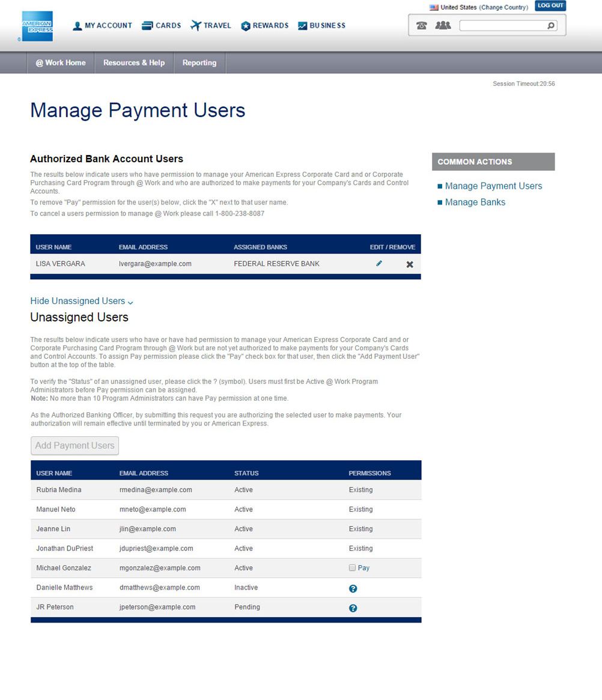Click the Cards icon in header
Viewport: 602px width, 700px height.
pyautogui.click(x=147, y=26)
